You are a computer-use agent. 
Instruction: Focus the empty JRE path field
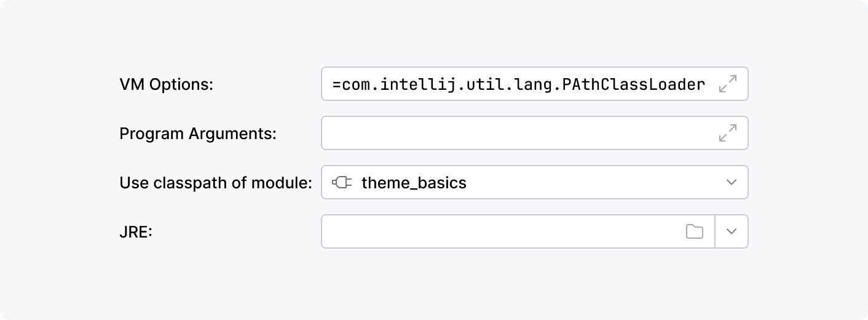click(518, 231)
